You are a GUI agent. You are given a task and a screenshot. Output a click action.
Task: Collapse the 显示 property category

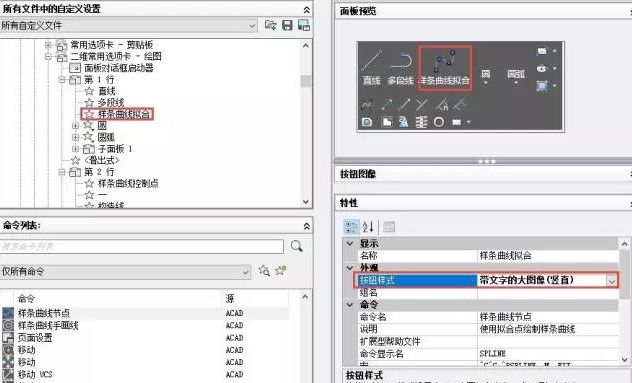350,244
